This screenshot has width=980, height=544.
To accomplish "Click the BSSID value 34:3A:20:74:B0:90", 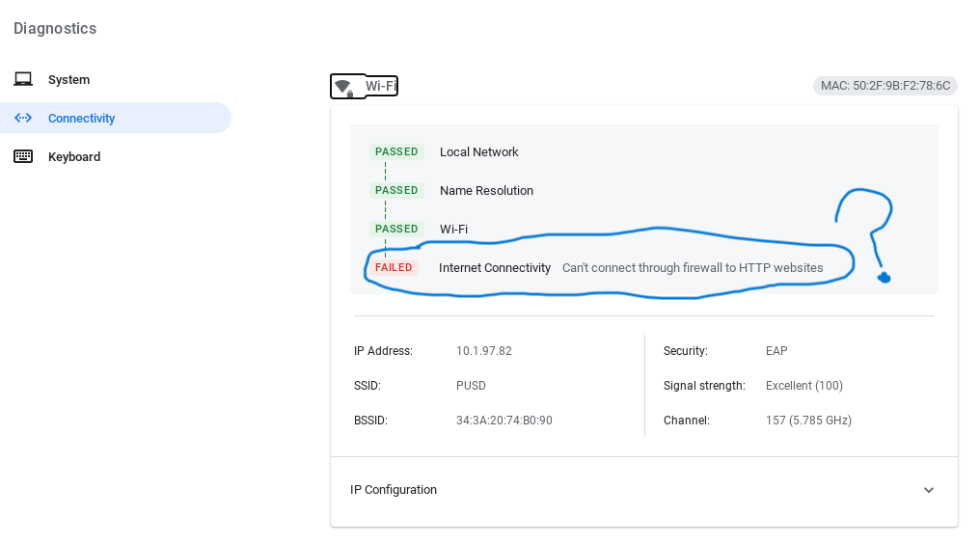I will click(504, 421).
